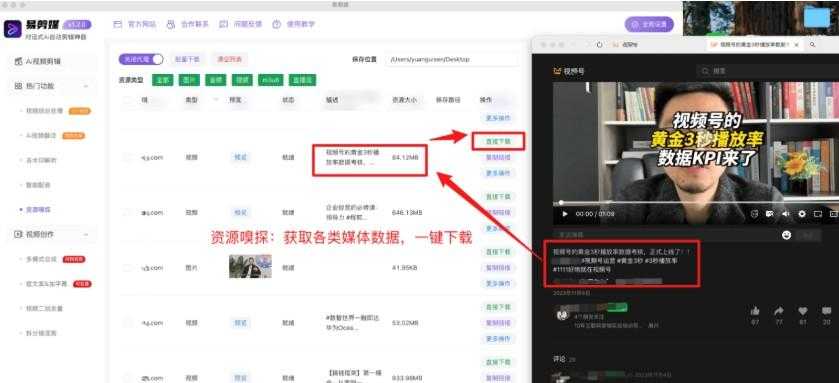Mute the video with the speaker icon
Viewport: 839px width, 383px height.
pos(785,214)
